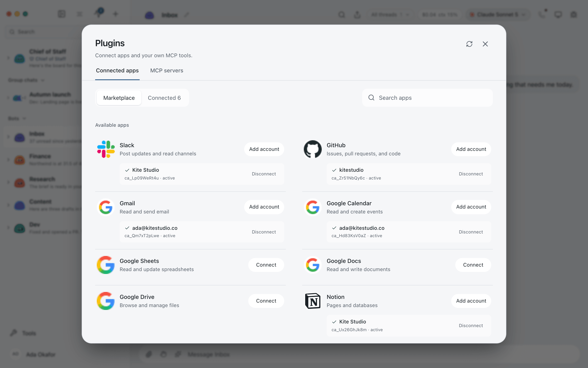Open the All threads dropdown
This screenshot has height=368, width=588.
(x=390, y=15)
